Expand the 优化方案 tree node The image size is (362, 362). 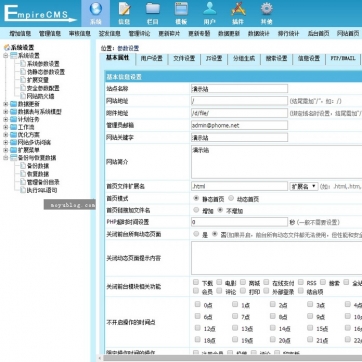(6, 135)
